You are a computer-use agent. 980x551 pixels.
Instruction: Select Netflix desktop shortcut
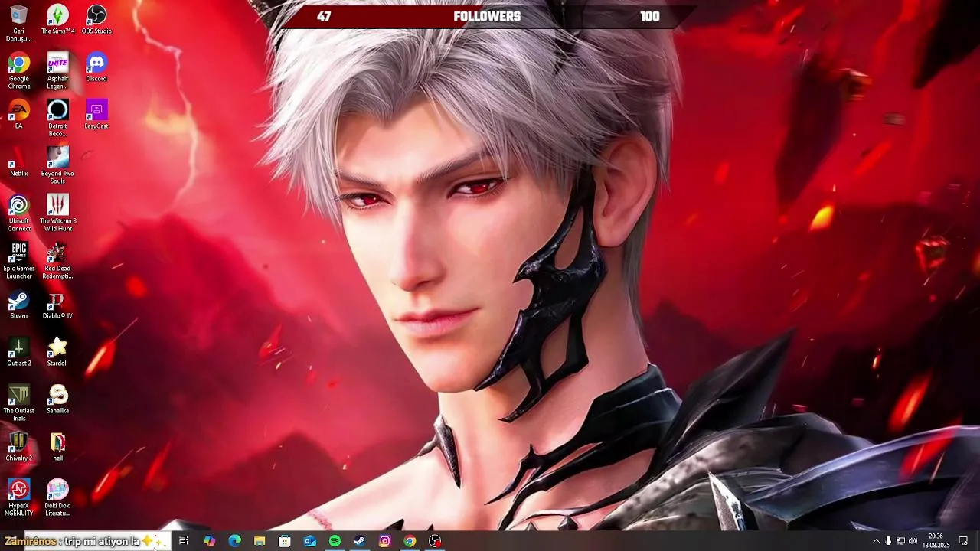coord(19,162)
